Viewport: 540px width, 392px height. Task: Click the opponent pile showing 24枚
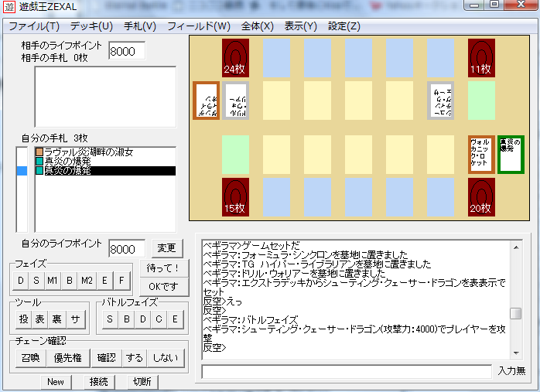click(x=235, y=58)
